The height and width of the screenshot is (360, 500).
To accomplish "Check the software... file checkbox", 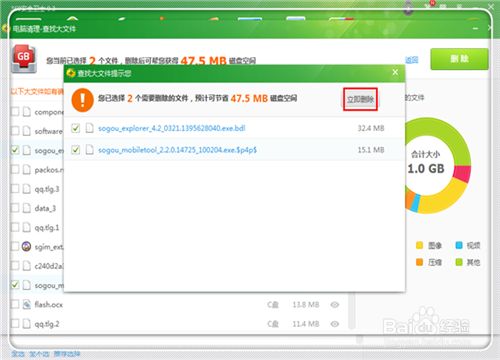I will click(15, 131).
